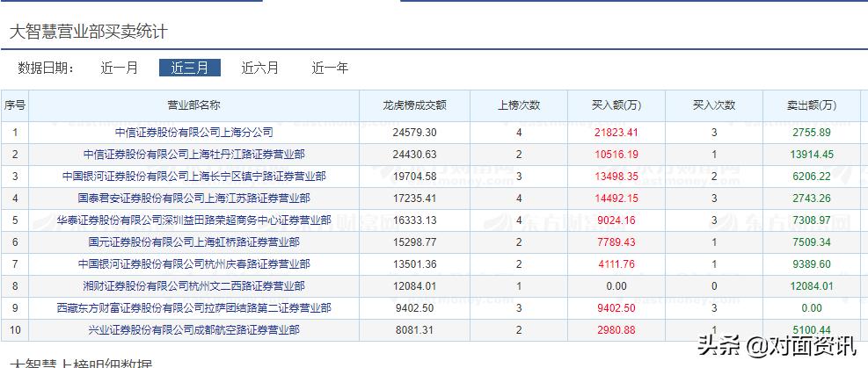Select the 2755.89 sell amount cell
The height and width of the screenshot is (368, 868).
tap(812, 133)
